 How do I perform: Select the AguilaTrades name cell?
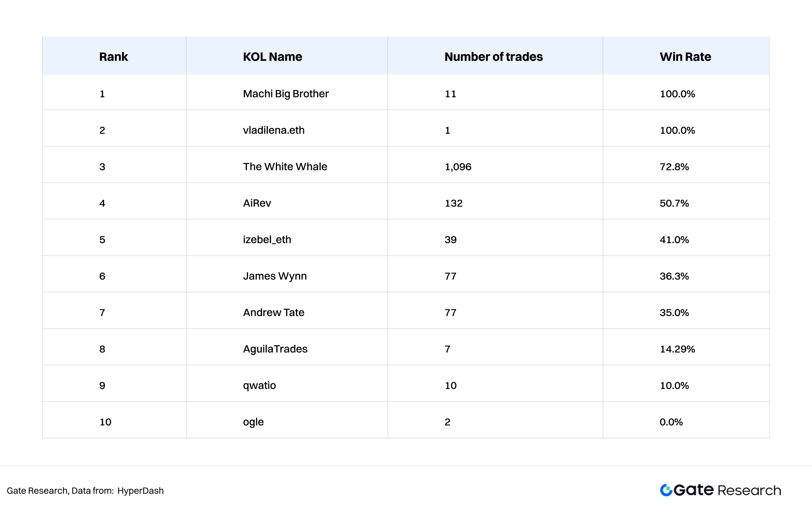(275, 349)
